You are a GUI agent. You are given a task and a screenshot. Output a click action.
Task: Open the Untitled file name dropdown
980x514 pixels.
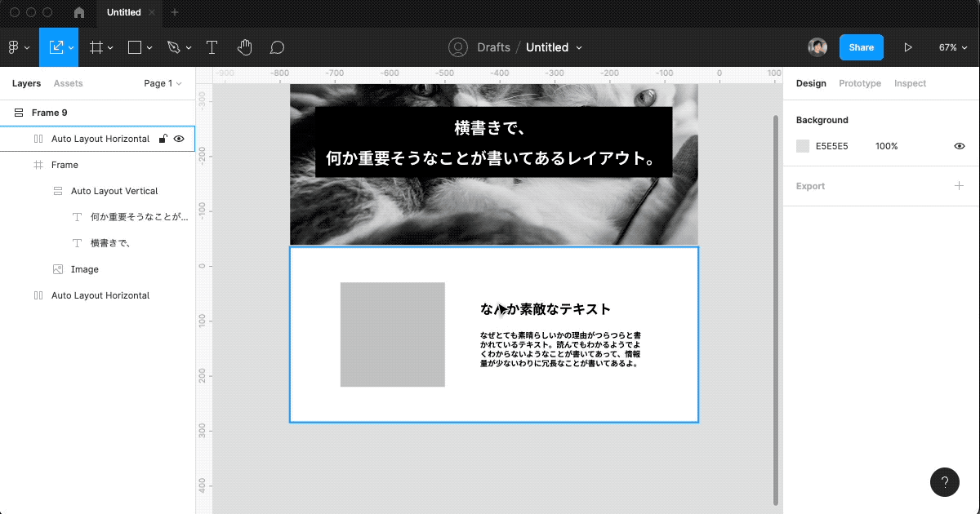coord(579,47)
